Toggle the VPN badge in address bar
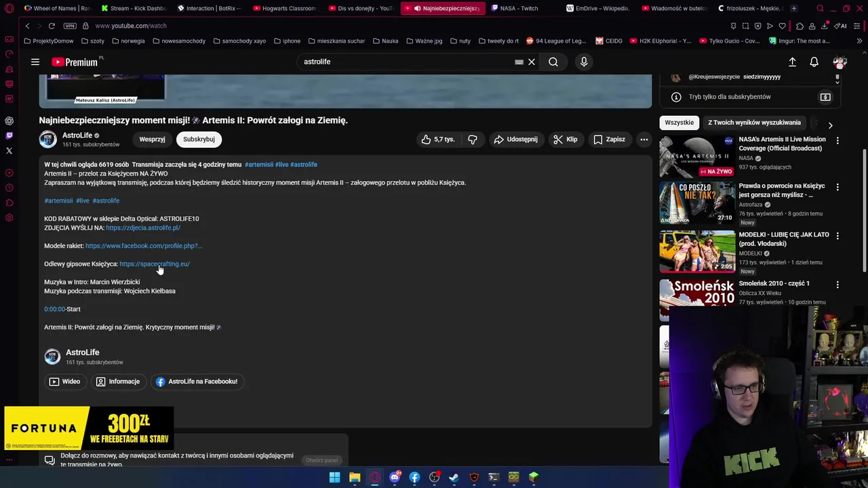This screenshot has height=488, width=868. (x=70, y=26)
